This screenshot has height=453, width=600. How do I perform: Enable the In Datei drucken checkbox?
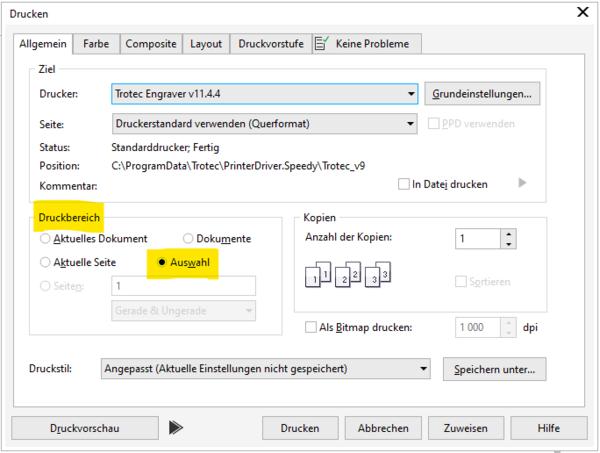click(x=404, y=184)
